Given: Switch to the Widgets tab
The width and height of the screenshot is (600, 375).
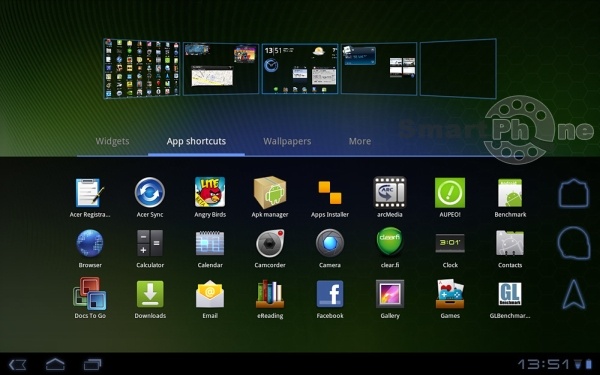Looking at the screenshot, I should point(112,141).
